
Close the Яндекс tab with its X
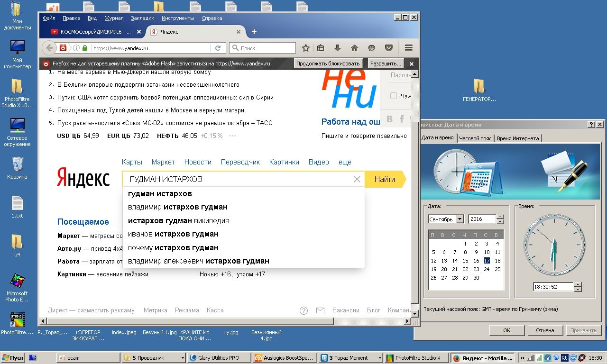[239, 32]
